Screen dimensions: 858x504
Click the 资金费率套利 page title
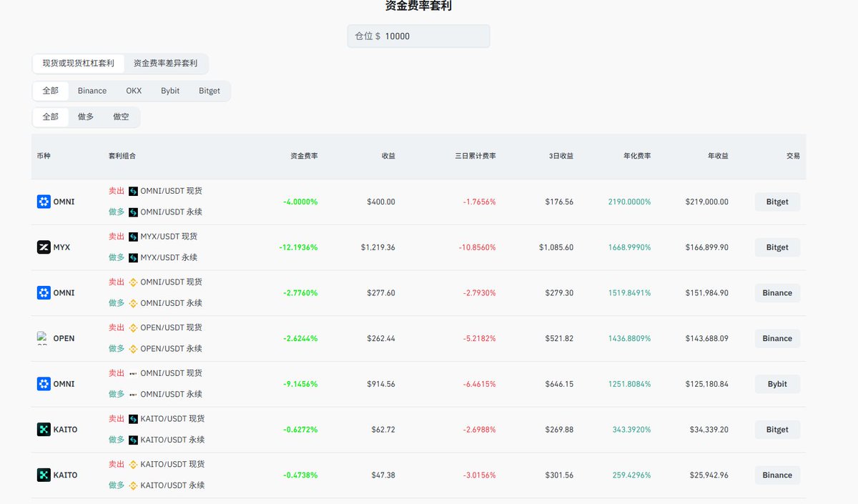(418, 6)
